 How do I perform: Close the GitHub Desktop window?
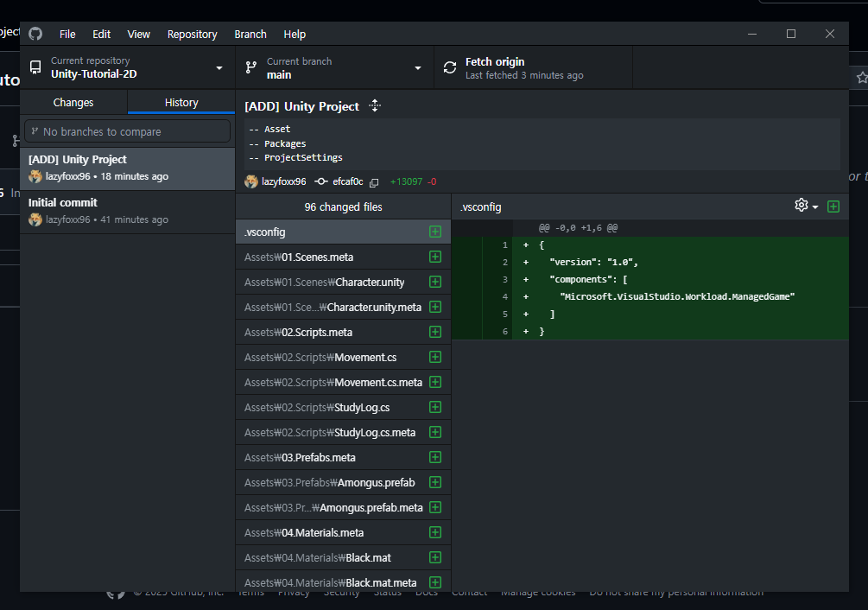tap(830, 34)
